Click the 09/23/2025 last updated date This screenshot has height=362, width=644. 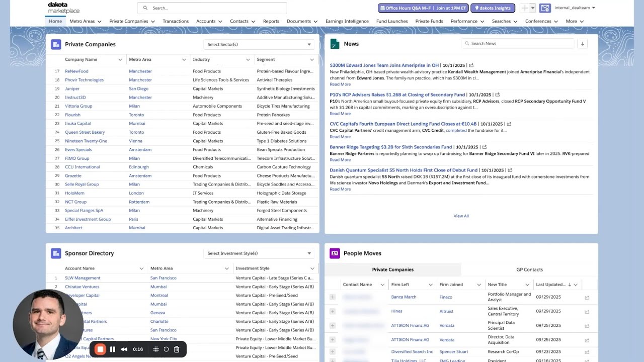[x=548, y=352]
